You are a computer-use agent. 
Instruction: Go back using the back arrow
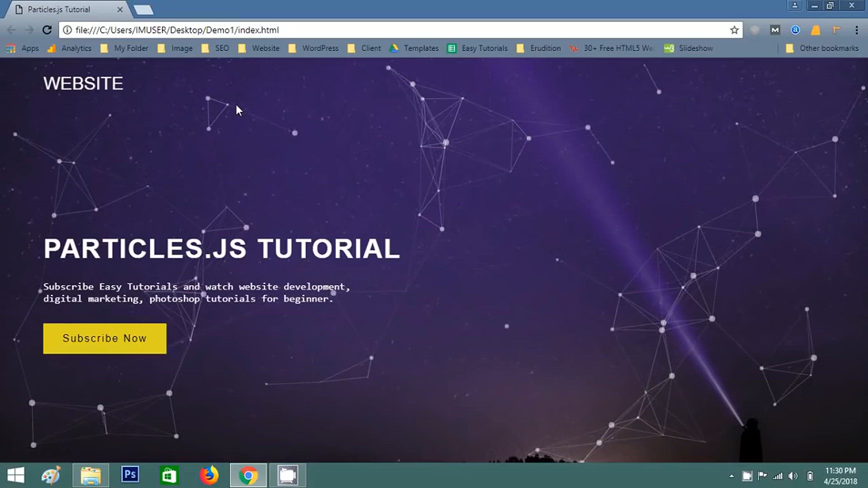[12, 30]
